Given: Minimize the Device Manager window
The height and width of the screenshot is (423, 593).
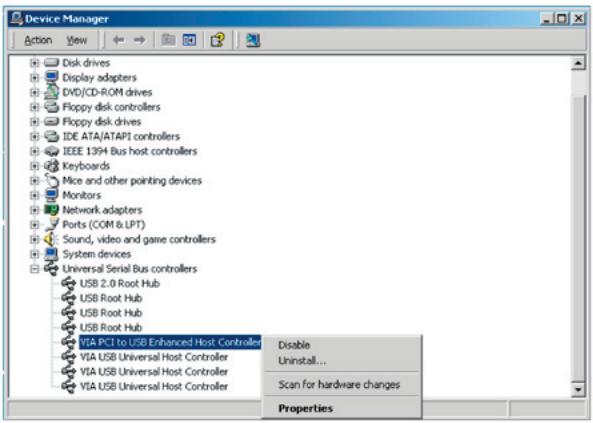Looking at the screenshot, I should (547, 18).
